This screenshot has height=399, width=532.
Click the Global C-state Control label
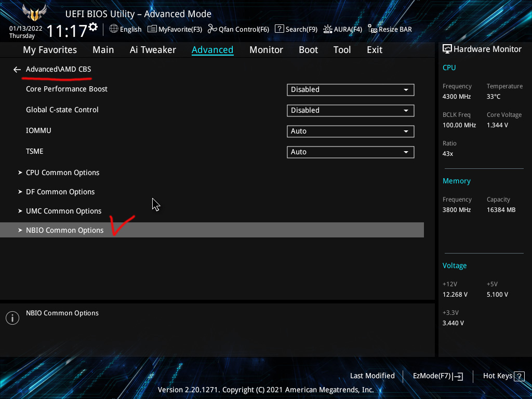click(62, 110)
